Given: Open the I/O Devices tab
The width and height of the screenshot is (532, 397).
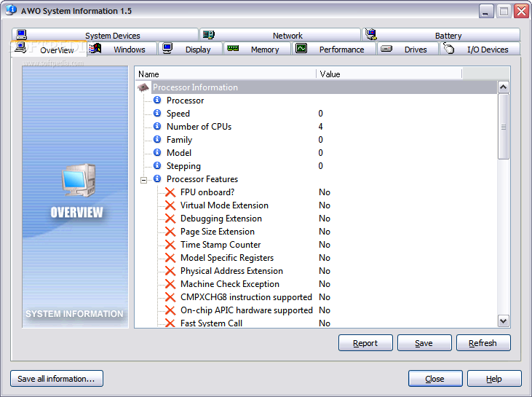Looking at the screenshot, I should 480,49.
